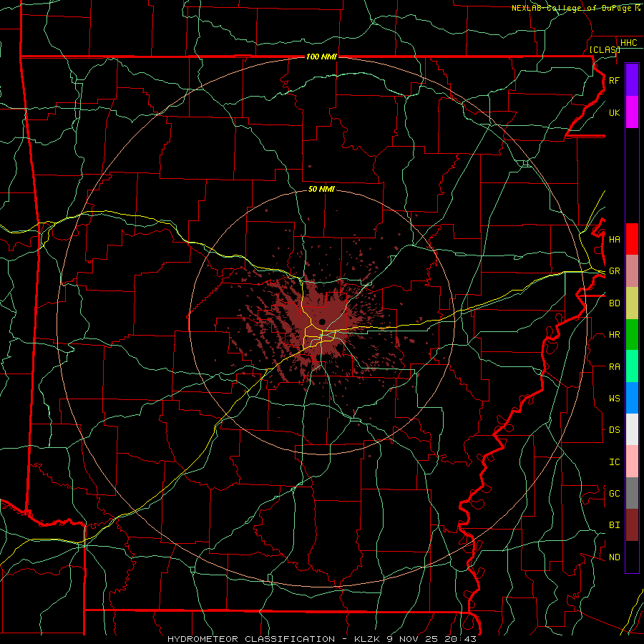Click the WS legend label

coord(614,399)
